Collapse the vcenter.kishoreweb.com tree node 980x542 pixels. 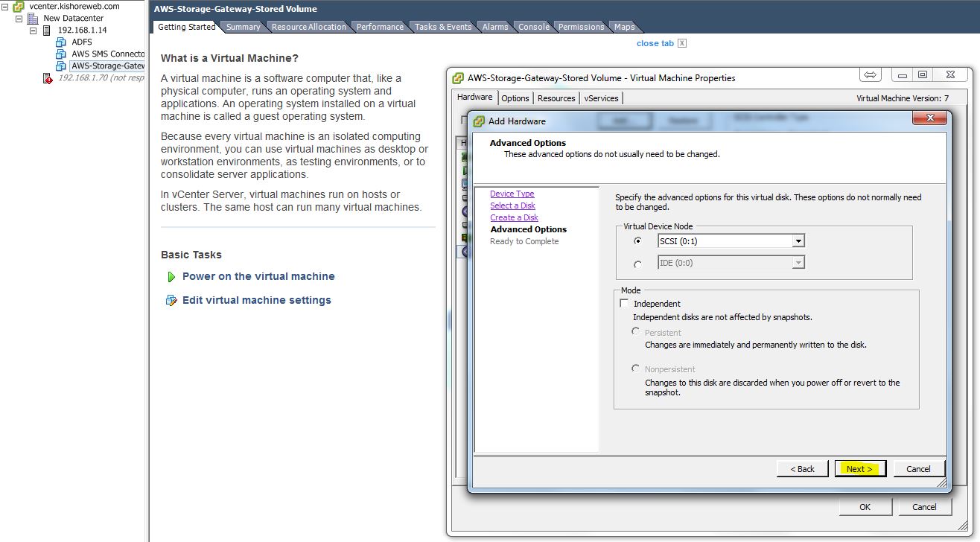(5, 6)
